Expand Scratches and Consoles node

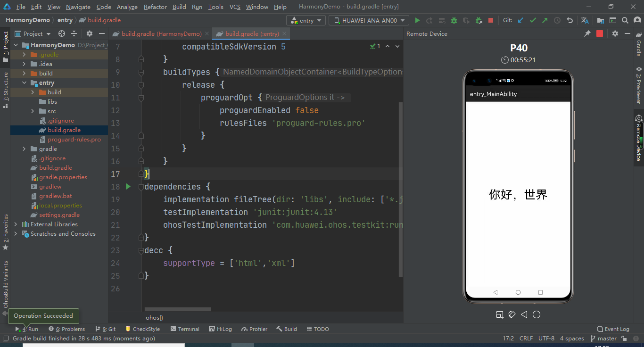(16, 234)
